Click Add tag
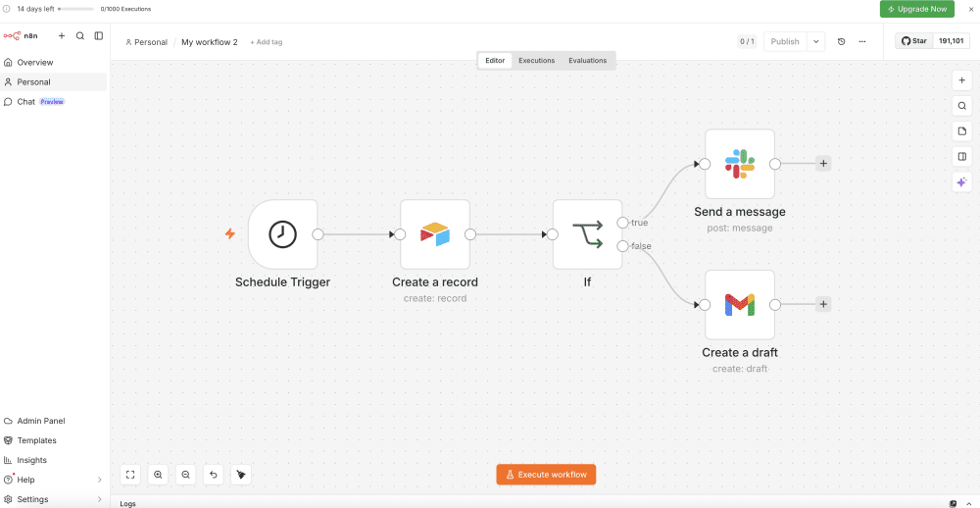The width and height of the screenshot is (980, 508). click(267, 42)
